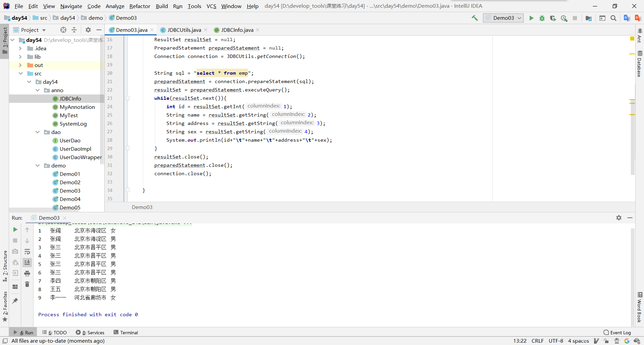
Task: Open the TODO tool window
Action: click(x=54, y=333)
